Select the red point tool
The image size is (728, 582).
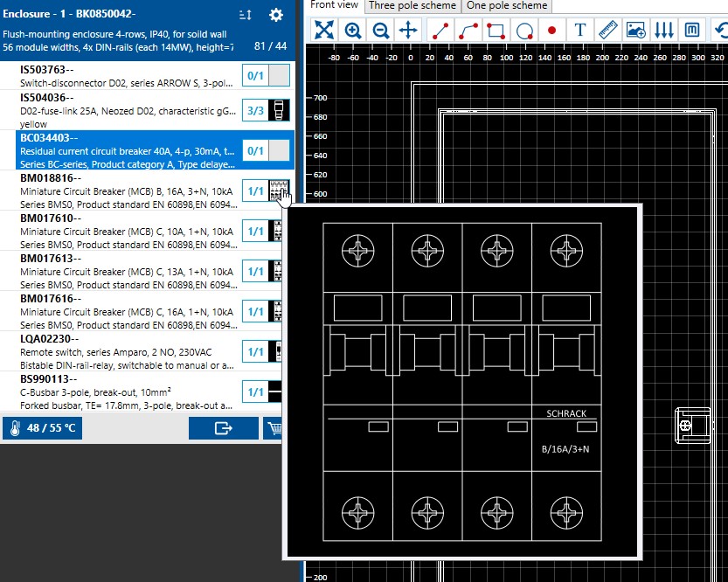(x=551, y=30)
